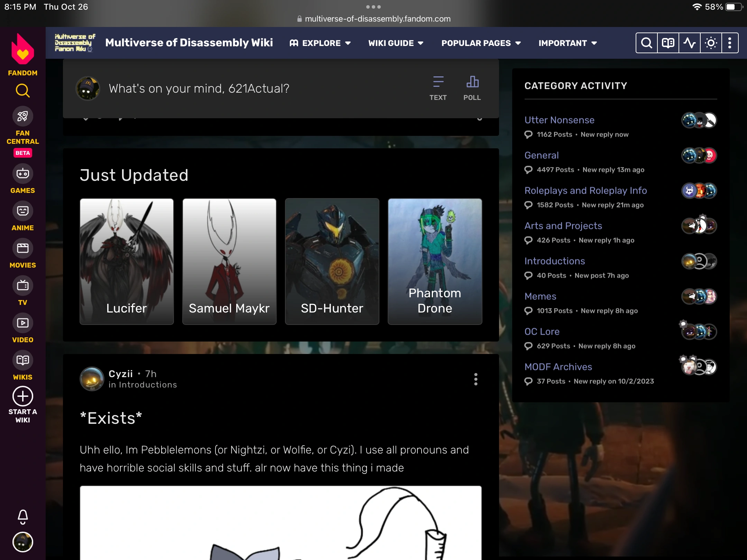Open header more options vertical dots

[730, 43]
